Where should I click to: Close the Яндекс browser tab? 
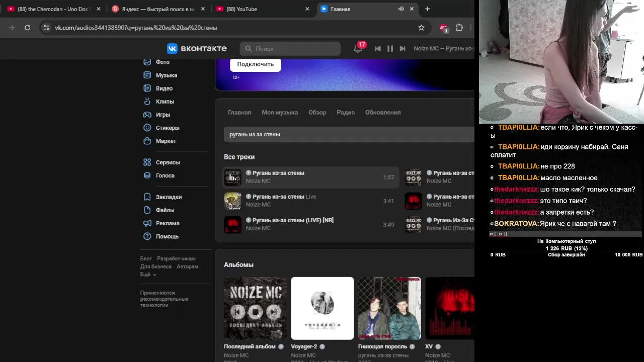[x=203, y=9]
